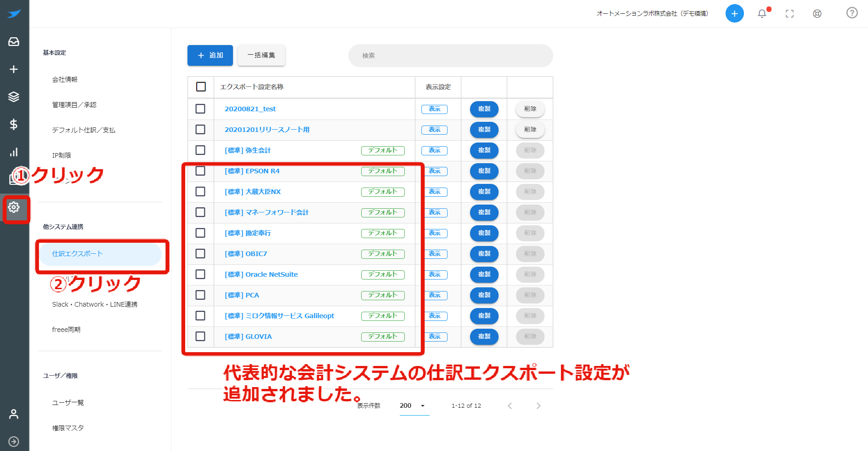The height and width of the screenshot is (451, 868).
Task: Open the inbox icon in sidebar
Action: (x=14, y=42)
